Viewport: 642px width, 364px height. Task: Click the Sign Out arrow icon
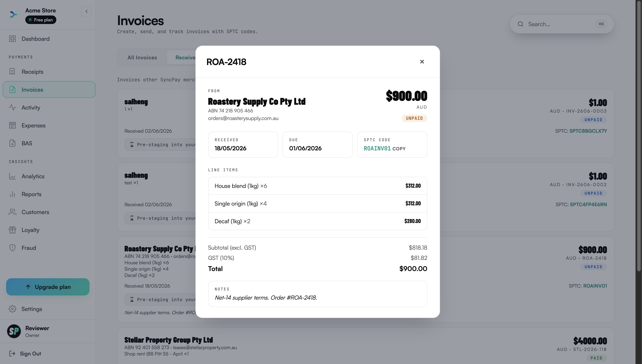click(x=12, y=354)
